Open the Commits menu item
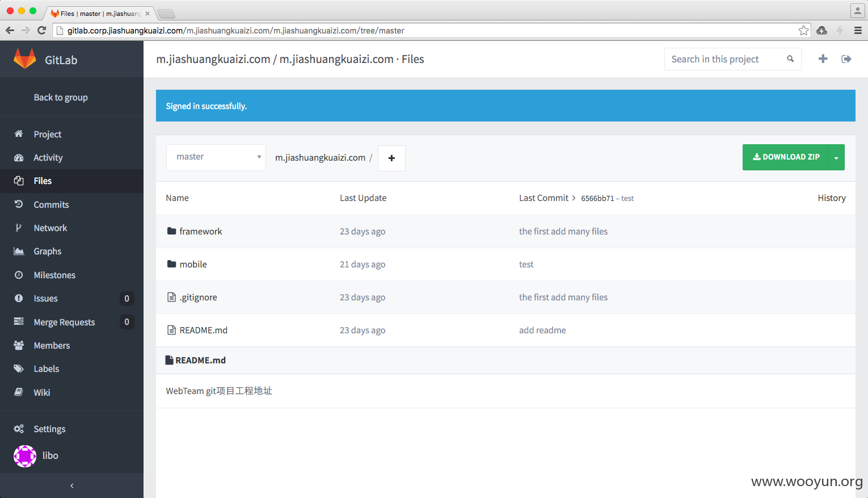This screenshot has width=868, height=498. [51, 204]
